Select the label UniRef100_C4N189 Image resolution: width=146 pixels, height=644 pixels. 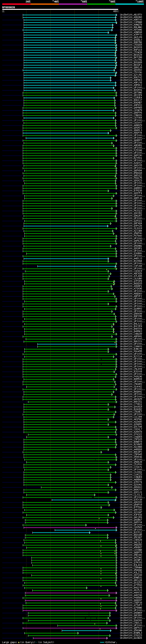coord(131,334)
